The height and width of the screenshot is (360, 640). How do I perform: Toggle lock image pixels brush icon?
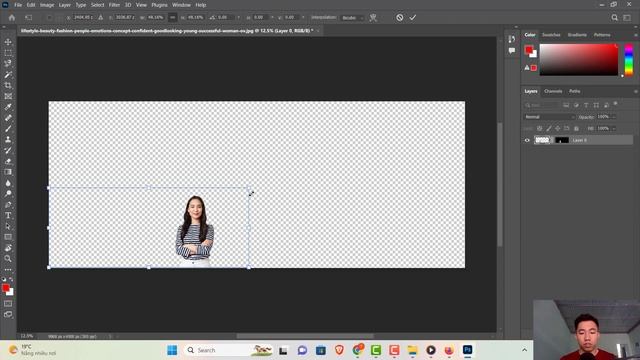coord(549,128)
